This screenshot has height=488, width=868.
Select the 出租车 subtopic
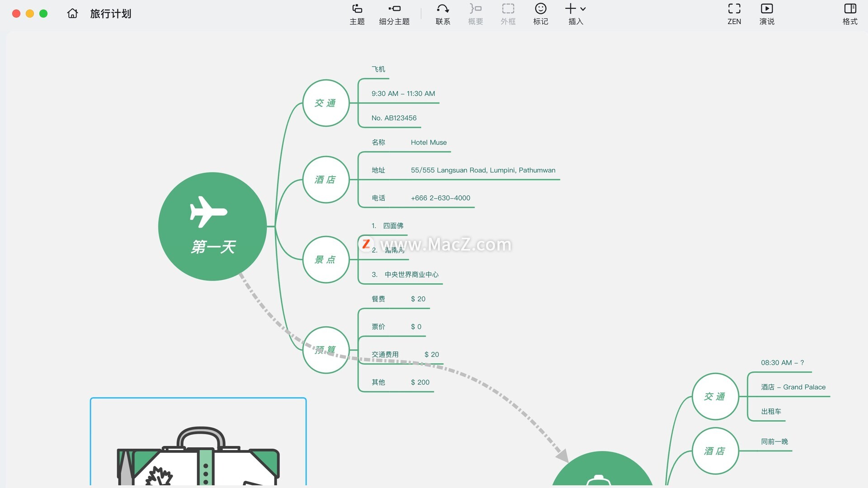click(x=771, y=411)
